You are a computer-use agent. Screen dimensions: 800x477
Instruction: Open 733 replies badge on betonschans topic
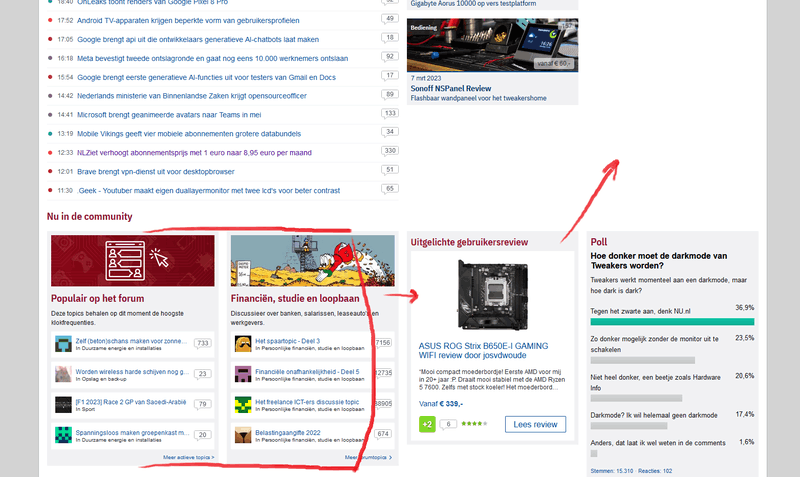click(x=203, y=344)
